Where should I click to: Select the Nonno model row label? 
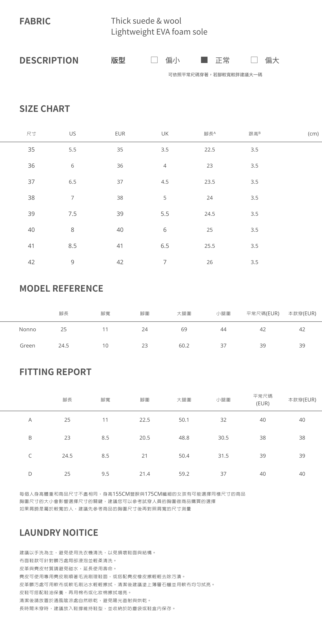[x=27, y=330]
